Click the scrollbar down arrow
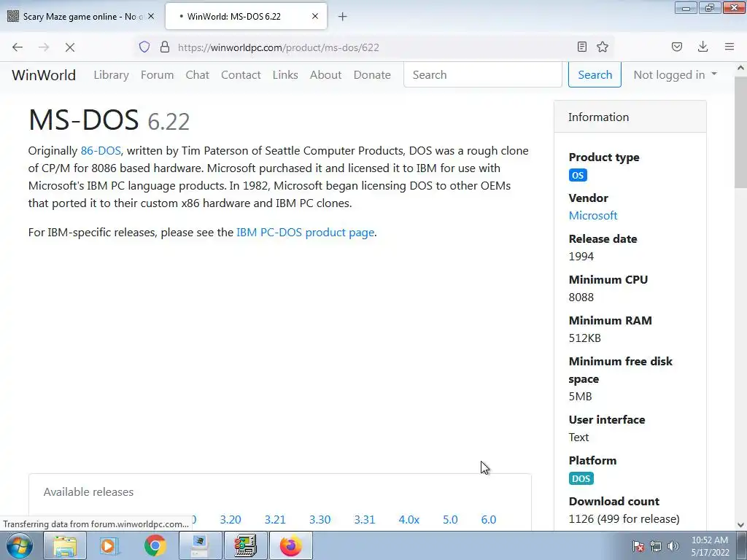The image size is (747, 560). pyautogui.click(x=740, y=525)
